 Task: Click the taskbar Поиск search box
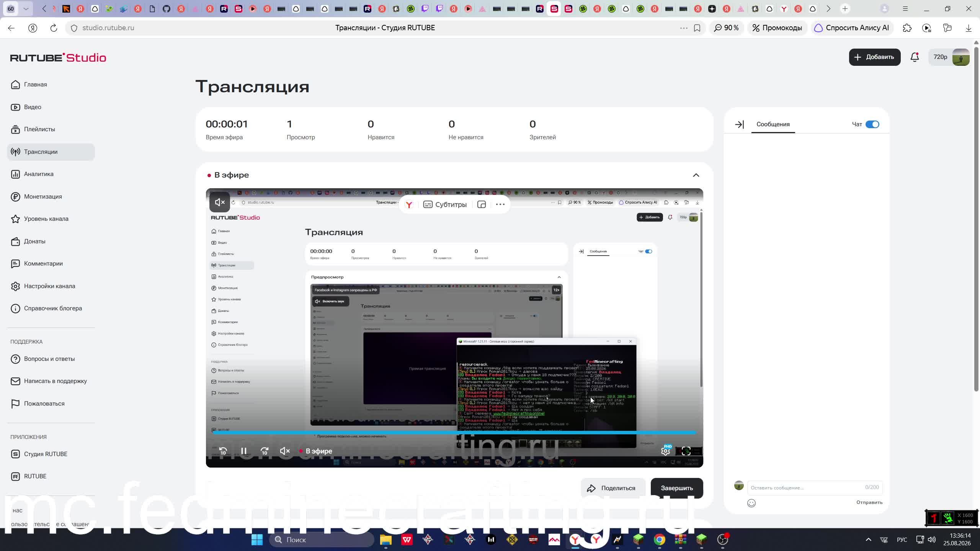coord(322,540)
